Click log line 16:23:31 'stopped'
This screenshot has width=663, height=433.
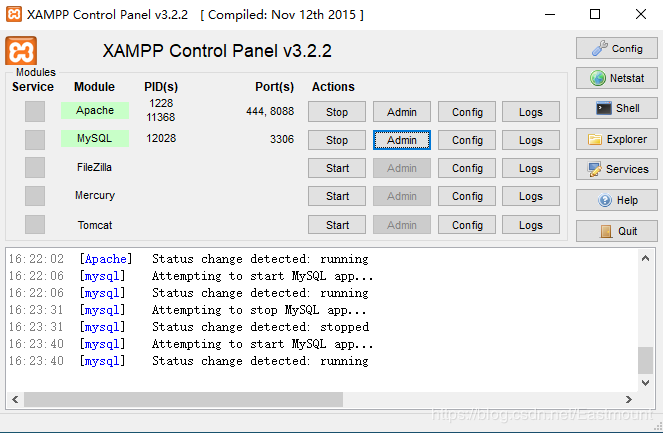[189, 326]
